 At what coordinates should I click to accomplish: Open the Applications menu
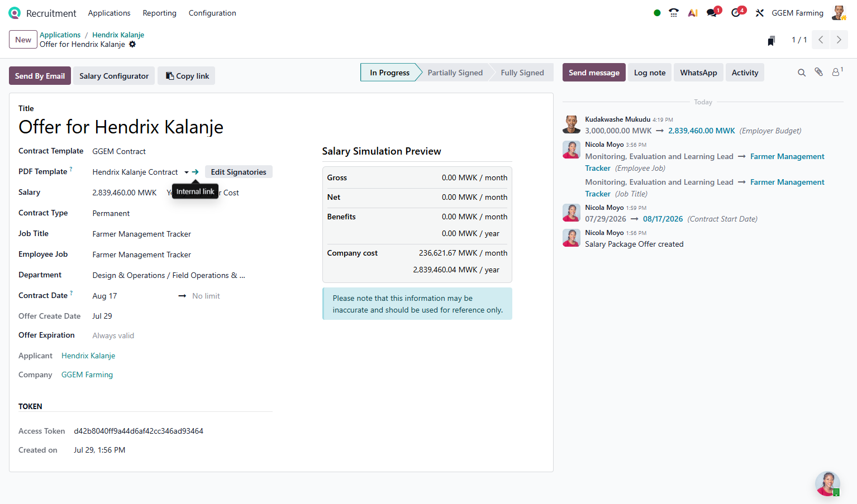[109, 13]
